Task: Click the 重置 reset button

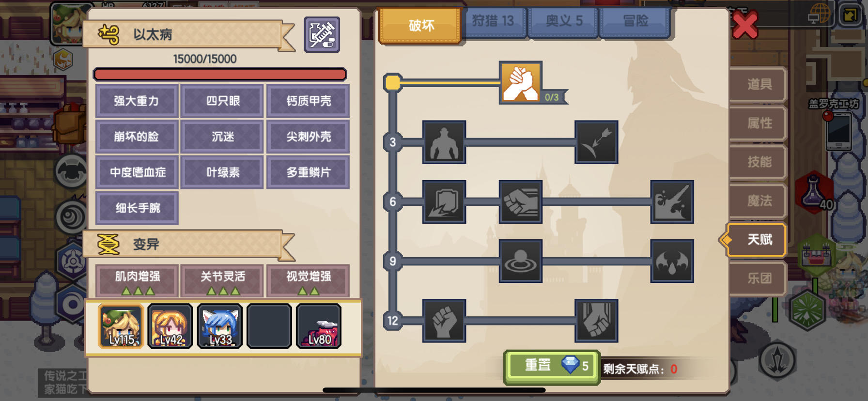Action: [552, 366]
